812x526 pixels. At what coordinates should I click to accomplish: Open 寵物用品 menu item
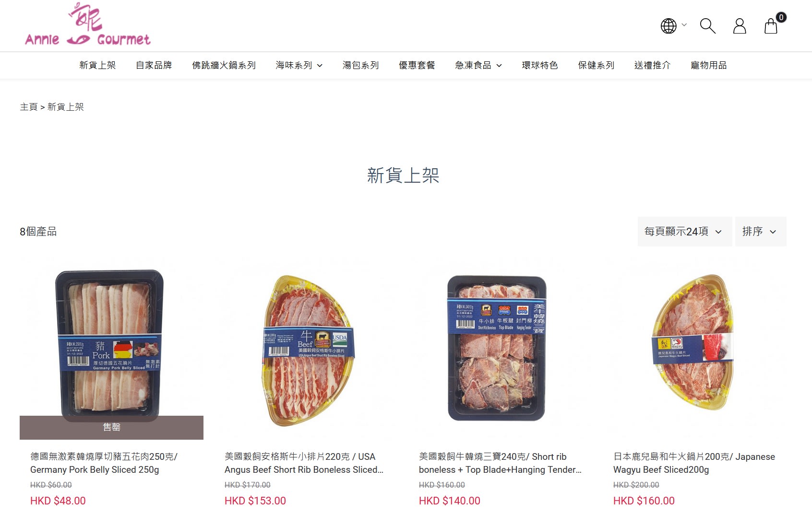coord(709,65)
